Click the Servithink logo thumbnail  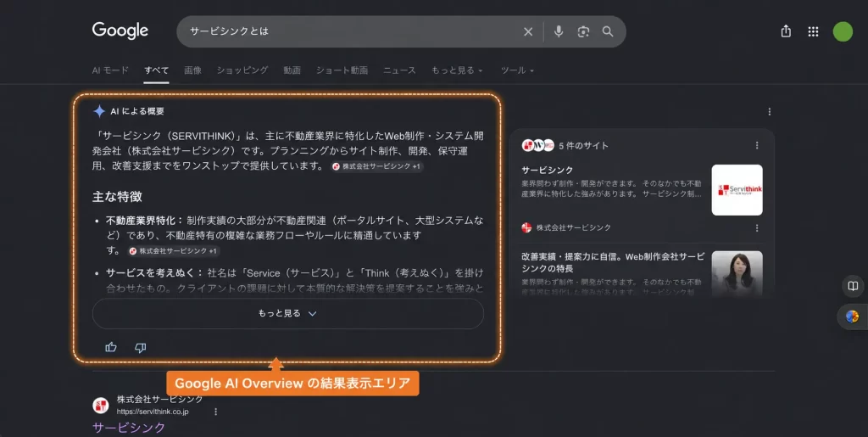click(x=737, y=190)
